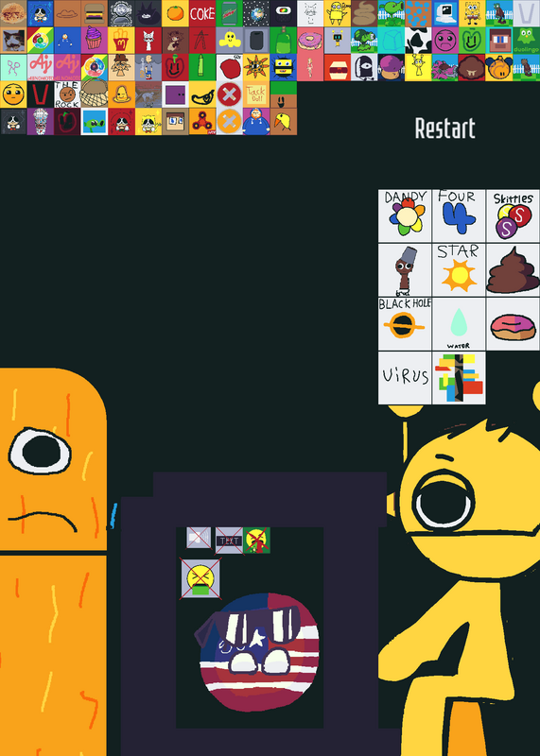Choose the Skittles card

coord(513,216)
